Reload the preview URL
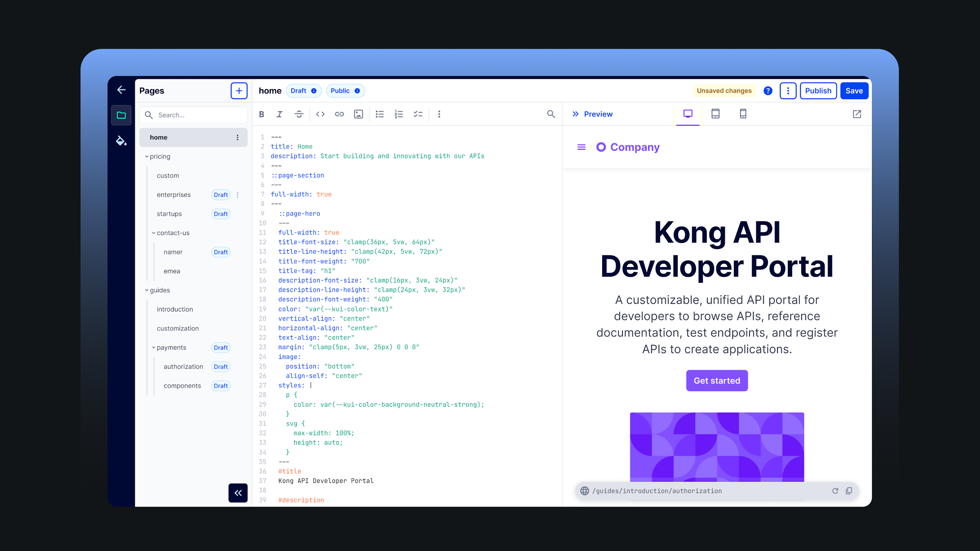980x551 pixels. 835,491
